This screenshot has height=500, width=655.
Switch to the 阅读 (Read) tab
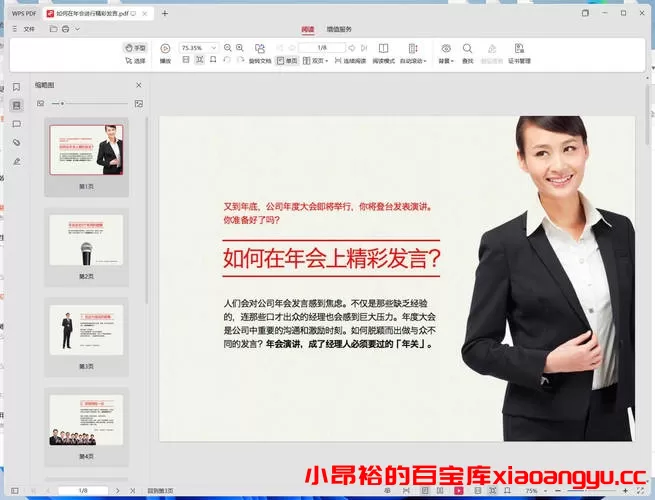308,29
